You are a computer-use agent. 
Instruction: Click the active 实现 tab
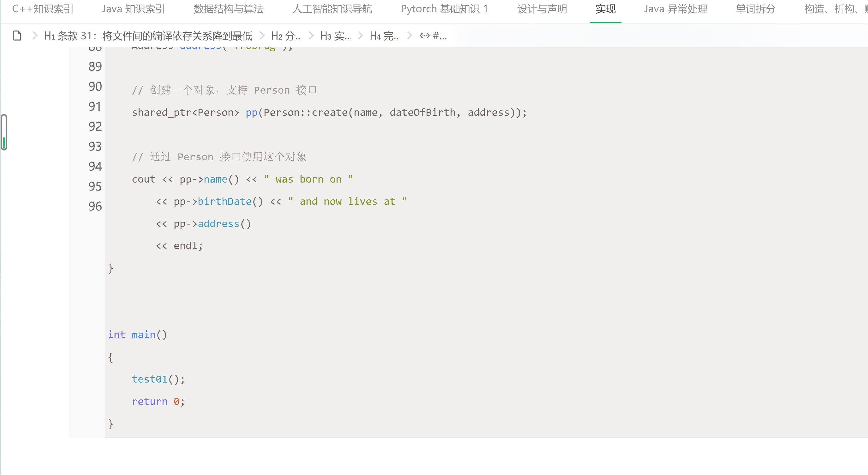click(605, 9)
